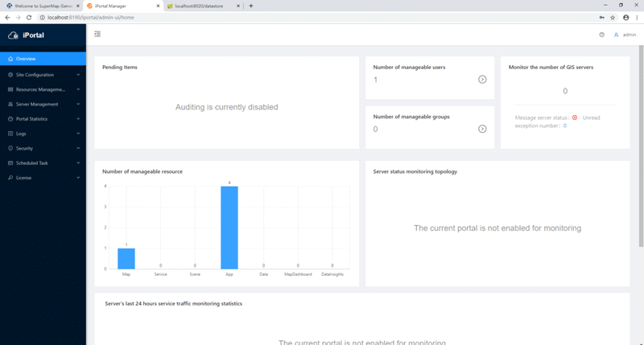Expand Portal Statistics chevron
Viewport: 644px width, 345px height.
(x=78, y=119)
